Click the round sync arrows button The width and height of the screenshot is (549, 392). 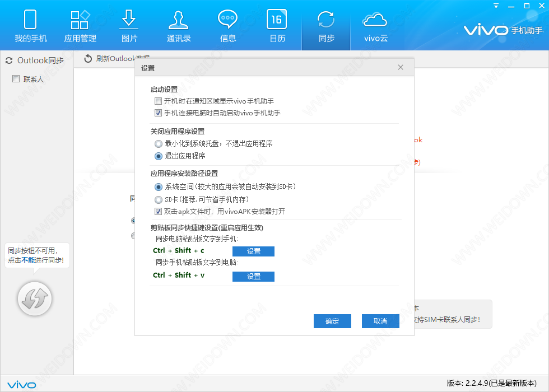coord(35,299)
